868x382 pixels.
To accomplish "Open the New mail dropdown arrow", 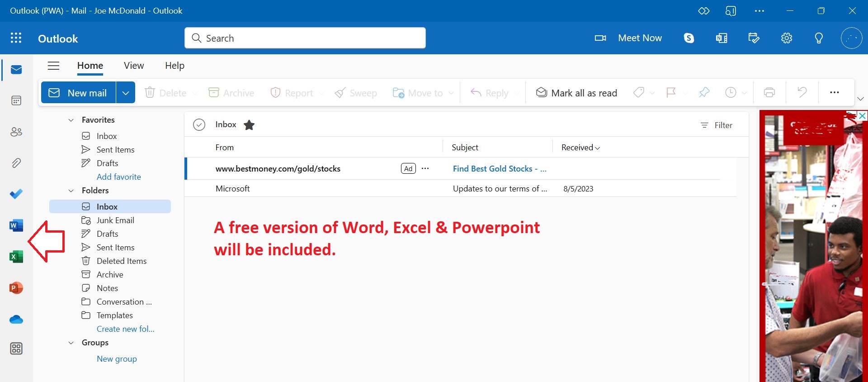I will (126, 93).
